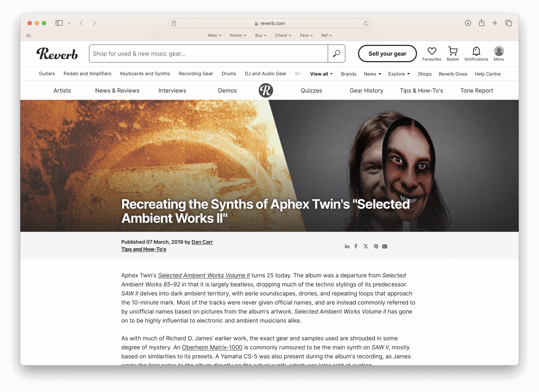This screenshot has height=392, width=539.
Task: Switch to the Artists section
Action: [x=62, y=91]
